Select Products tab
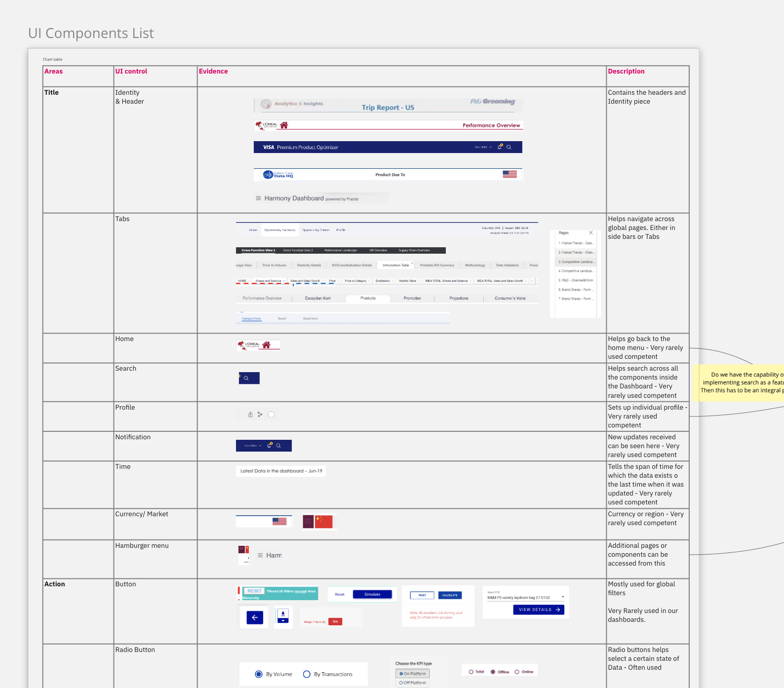The width and height of the screenshot is (784, 688). pyautogui.click(x=368, y=299)
